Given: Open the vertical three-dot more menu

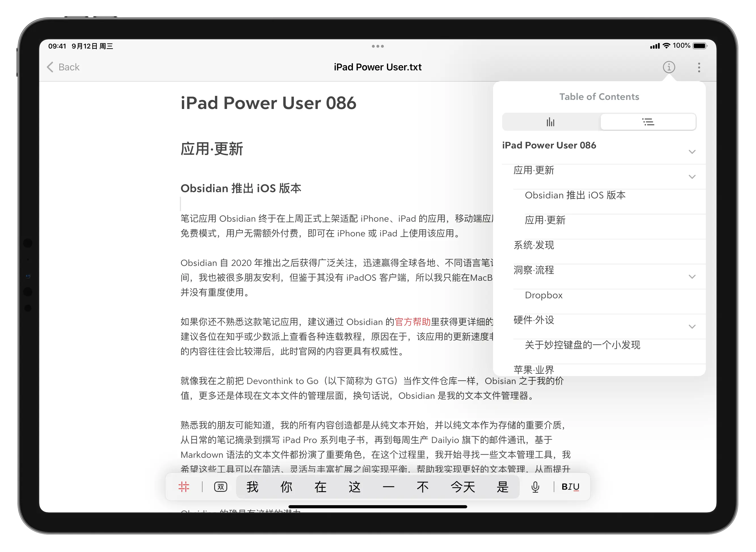Looking at the screenshot, I should pos(699,67).
